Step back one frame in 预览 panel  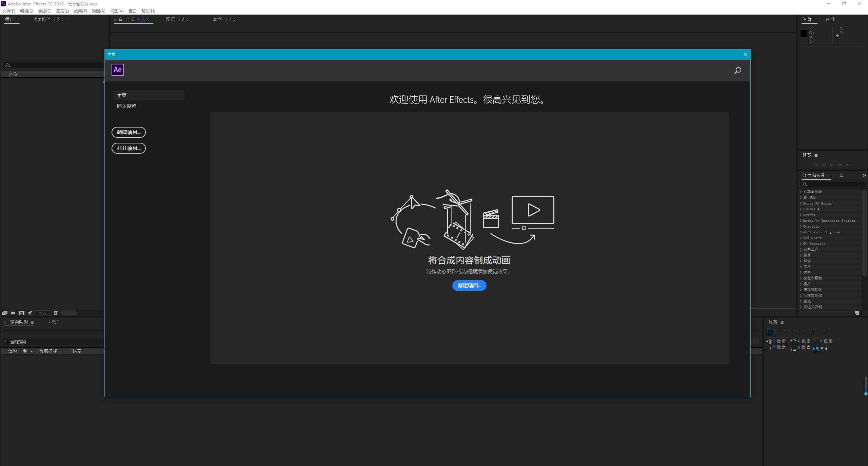(824, 165)
